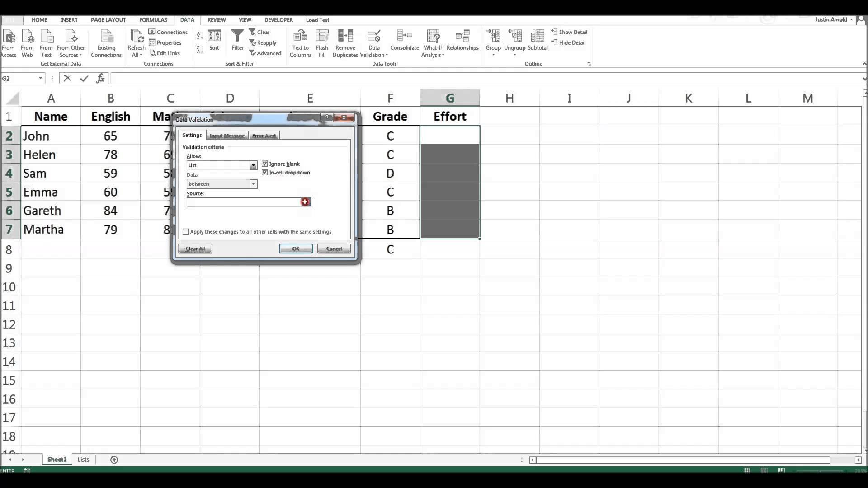
Task: Uncheck Ignore blank
Action: 264,164
